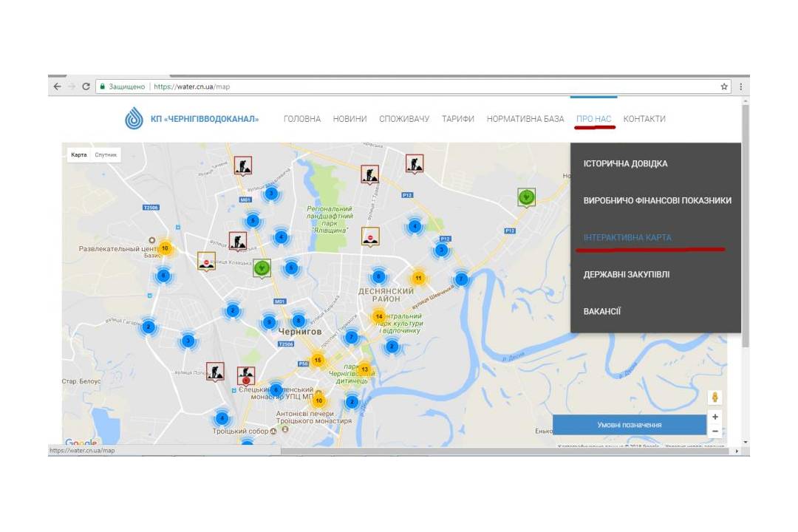Open the НОРМАТИВНА БАЗА navigation item

tap(525, 119)
